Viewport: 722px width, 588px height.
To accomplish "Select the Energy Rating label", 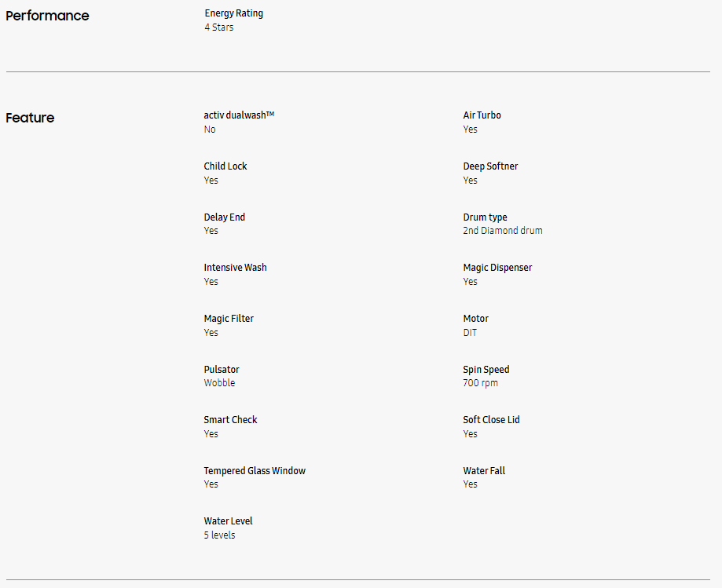I will click(x=234, y=13).
